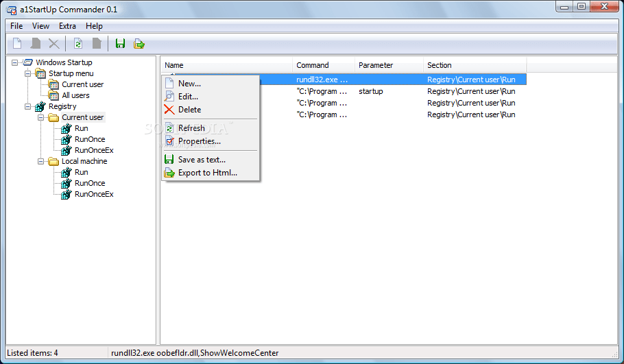Click the Delete X toolbar icon

[53, 43]
